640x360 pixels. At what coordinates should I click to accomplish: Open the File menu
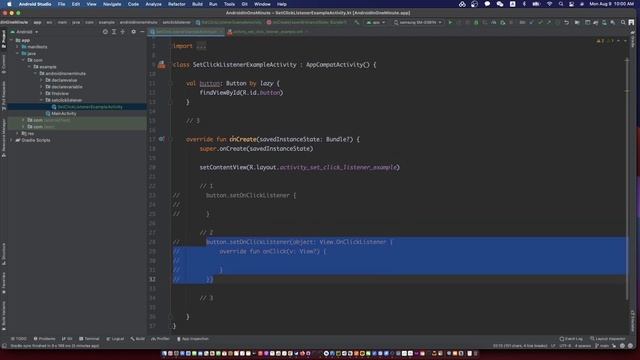(x=61, y=4)
